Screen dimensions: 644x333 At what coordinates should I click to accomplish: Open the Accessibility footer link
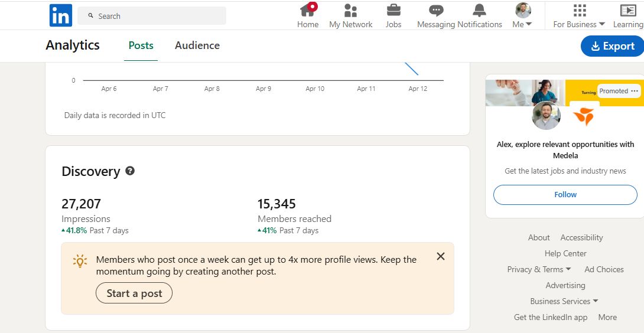coord(581,237)
